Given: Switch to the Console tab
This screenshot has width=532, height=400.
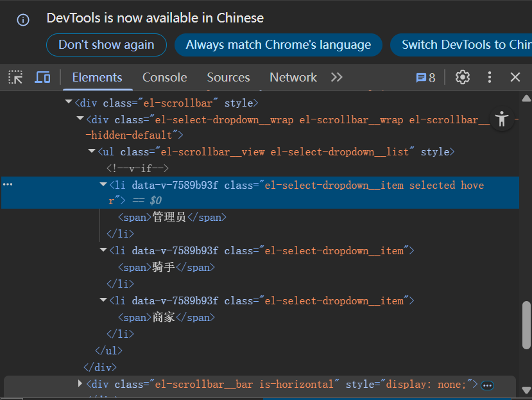Looking at the screenshot, I should tap(164, 78).
